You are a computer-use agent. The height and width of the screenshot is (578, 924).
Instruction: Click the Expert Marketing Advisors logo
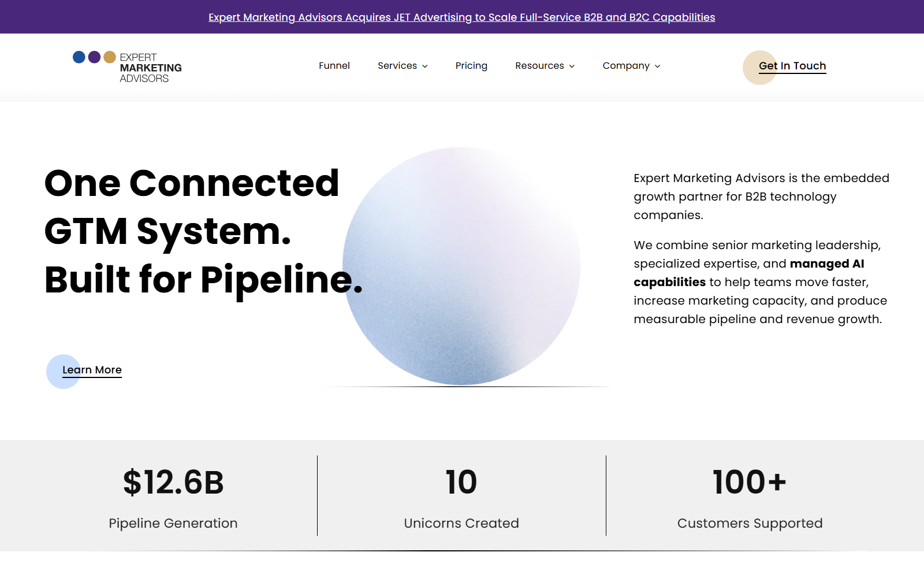click(x=127, y=67)
